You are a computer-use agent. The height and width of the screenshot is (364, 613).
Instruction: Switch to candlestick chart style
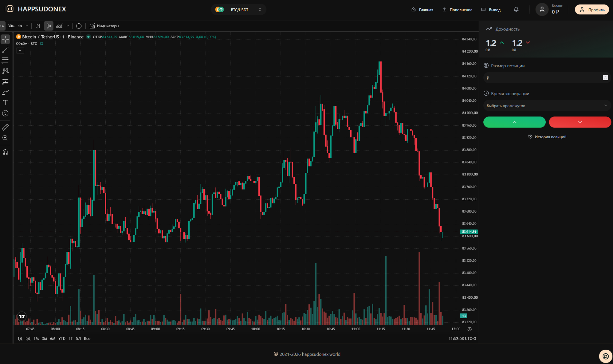pyautogui.click(x=48, y=26)
